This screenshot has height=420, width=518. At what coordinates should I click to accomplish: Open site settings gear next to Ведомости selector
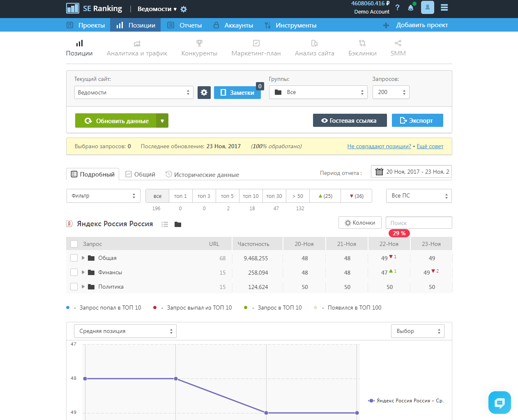pyautogui.click(x=204, y=92)
